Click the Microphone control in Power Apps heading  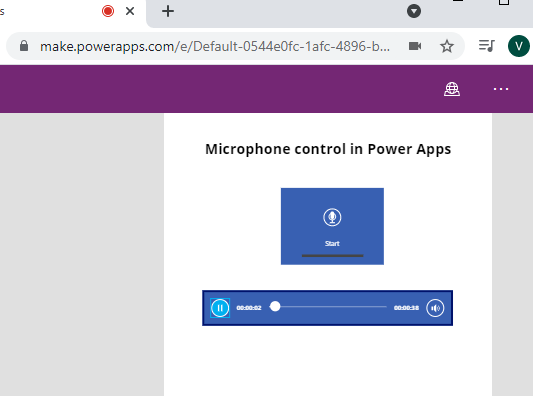(x=328, y=149)
